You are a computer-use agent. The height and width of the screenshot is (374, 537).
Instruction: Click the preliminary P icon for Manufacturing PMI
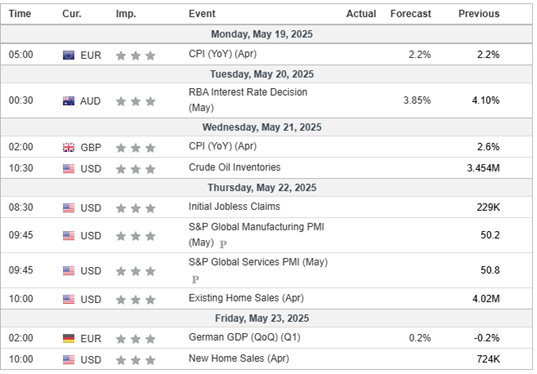[x=223, y=244]
